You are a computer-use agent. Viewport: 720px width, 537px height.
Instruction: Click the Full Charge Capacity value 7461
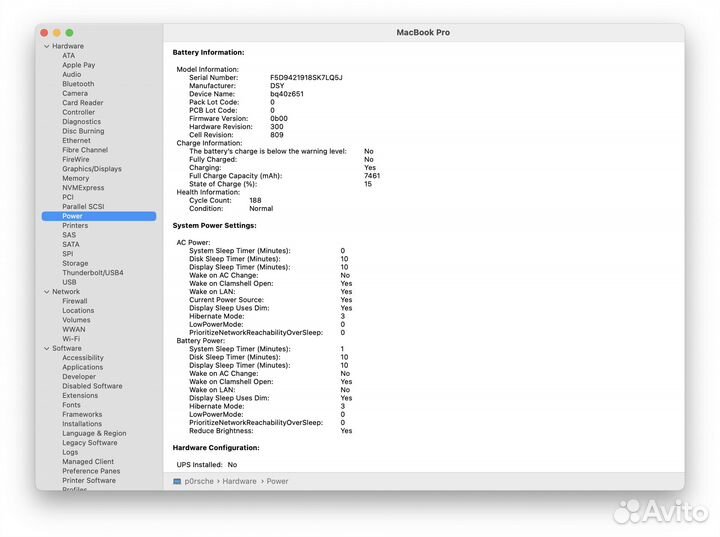pyautogui.click(x=372, y=175)
